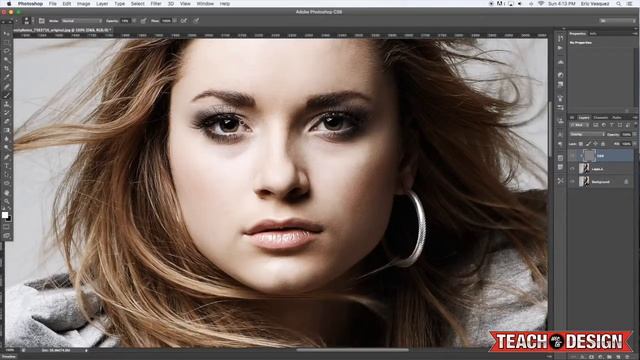Viewport: 640px width, 360px height.
Task: Select the Rectangular Marquee tool
Action: pos(7,42)
